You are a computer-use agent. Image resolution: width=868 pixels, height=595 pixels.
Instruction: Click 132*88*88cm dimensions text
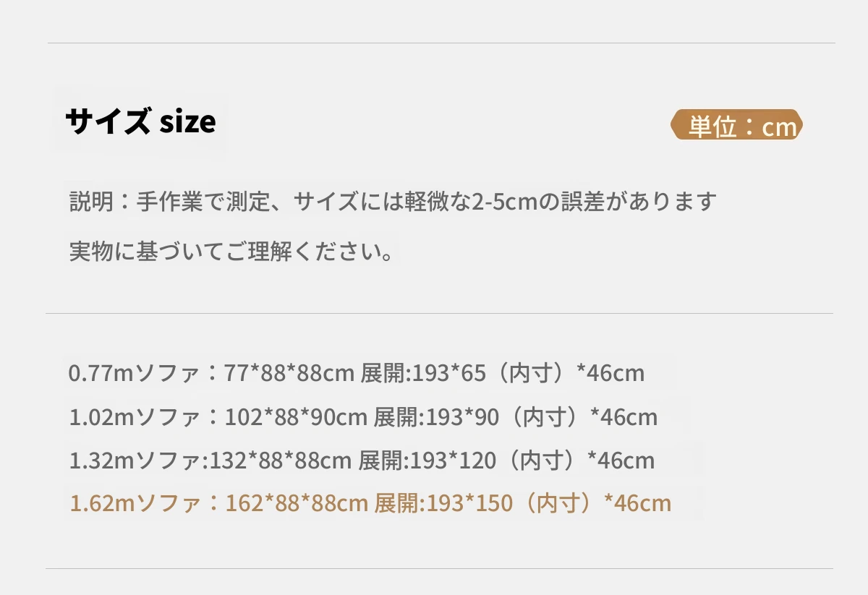click(x=281, y=461)
